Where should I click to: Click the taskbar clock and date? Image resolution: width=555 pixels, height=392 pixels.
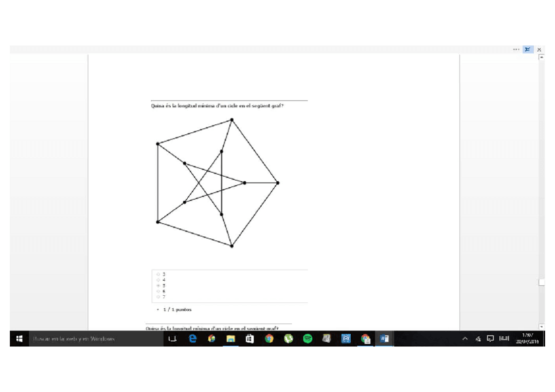(x=528, y=338)
